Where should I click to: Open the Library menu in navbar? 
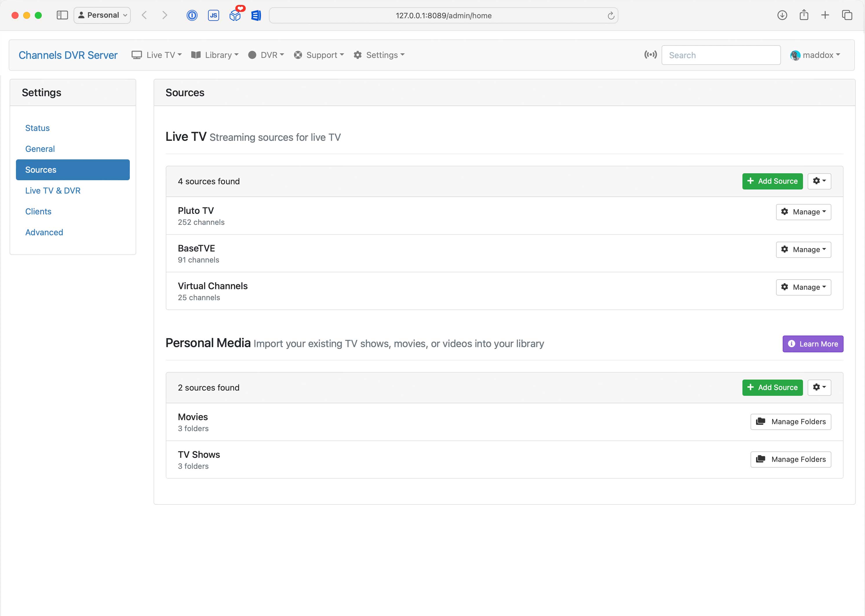click(215, 55)
